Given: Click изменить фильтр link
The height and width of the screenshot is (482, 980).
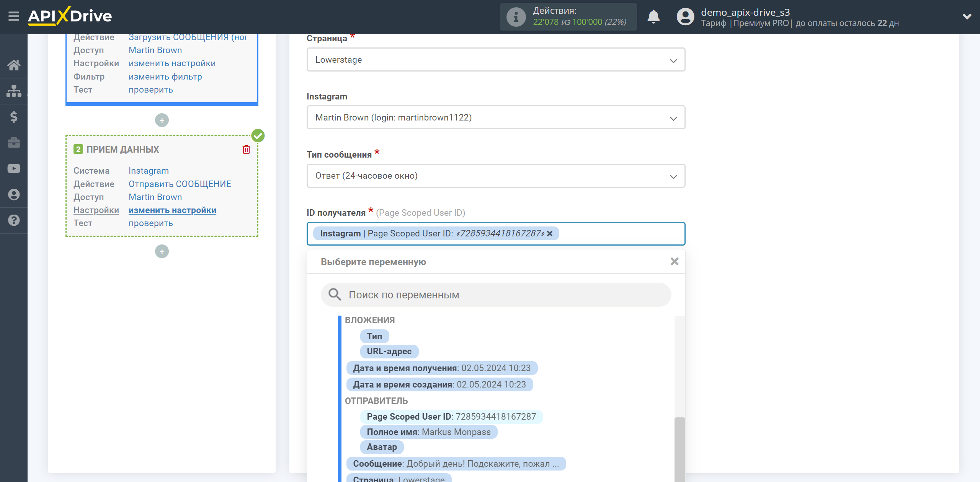Looking at the screenshot, I should (x=165, y=77).
